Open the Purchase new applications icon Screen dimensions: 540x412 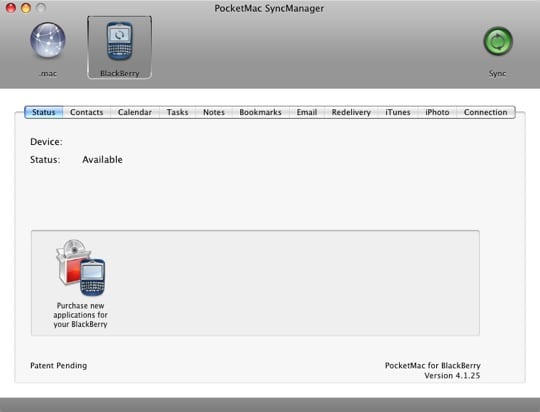[81, 268]
